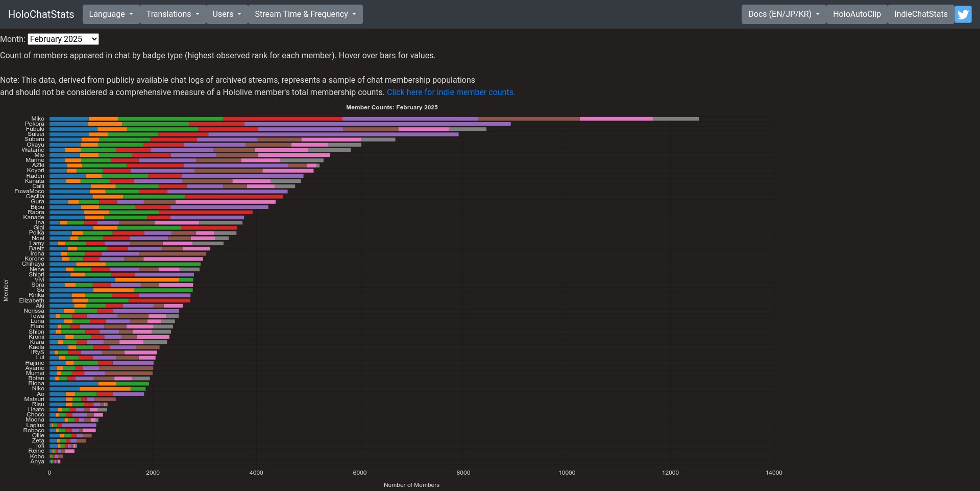Select Su's blue bar segment
Image resolution: width=980 pixels, height=491 pixels.
click(x=71, y=290)
